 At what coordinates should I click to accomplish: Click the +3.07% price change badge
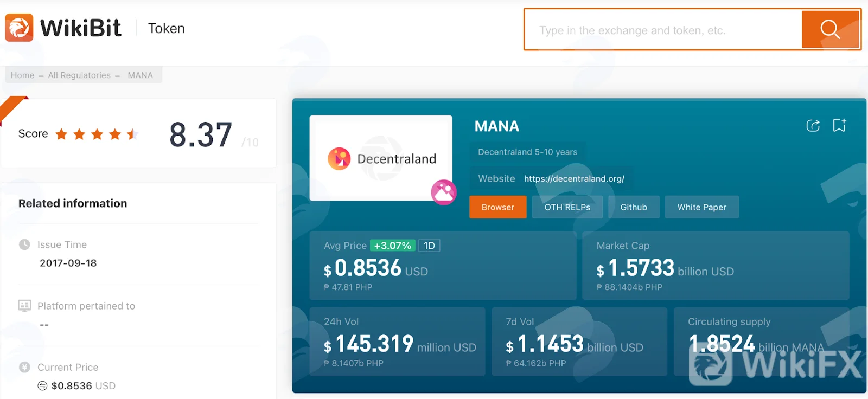(393, 246)
